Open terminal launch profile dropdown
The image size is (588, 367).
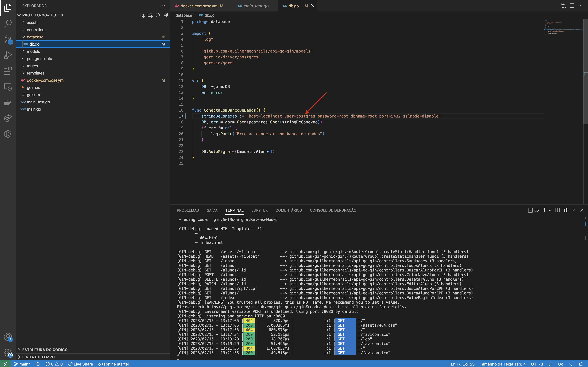[550, 210]
